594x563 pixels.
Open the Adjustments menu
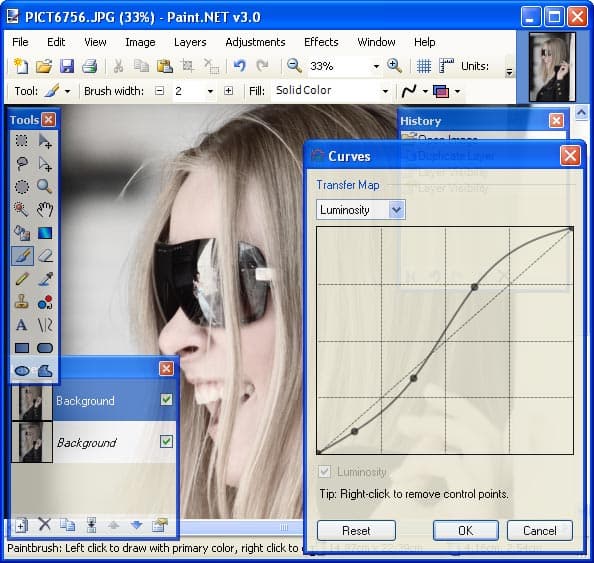(255, 42)
